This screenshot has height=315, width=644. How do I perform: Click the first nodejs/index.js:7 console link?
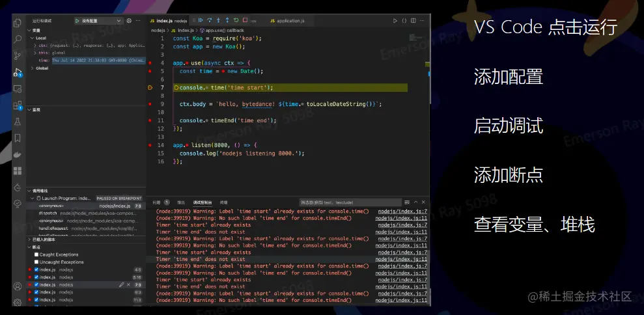(x=402, y=211)
